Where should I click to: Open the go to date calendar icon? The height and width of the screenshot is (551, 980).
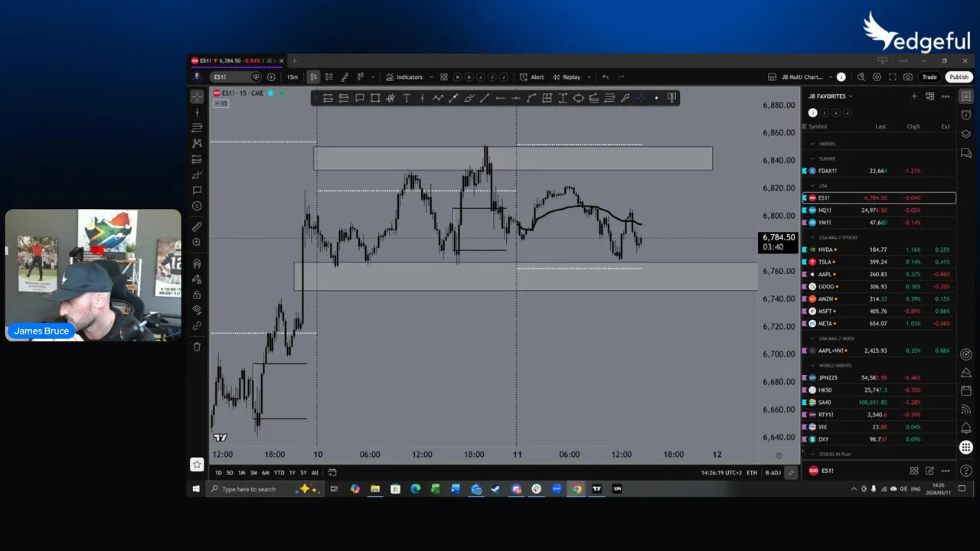[x=332, y=472]
